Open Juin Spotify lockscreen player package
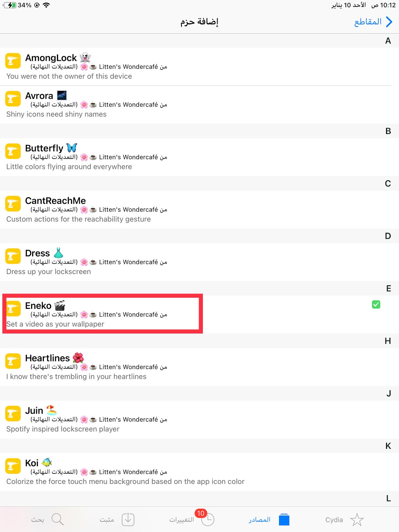The height and width of the screenshot is (532, 399). (x=199, y=420)
